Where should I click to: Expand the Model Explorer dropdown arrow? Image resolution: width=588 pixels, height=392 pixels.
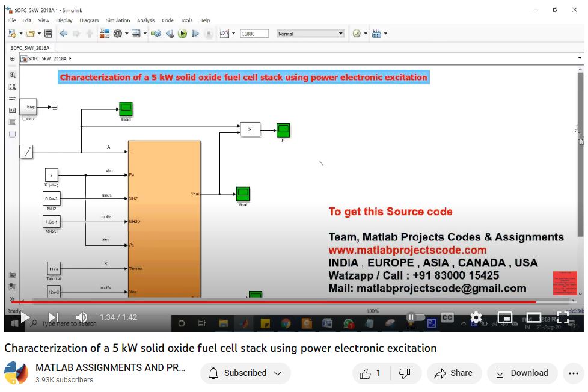click(145, 34)
